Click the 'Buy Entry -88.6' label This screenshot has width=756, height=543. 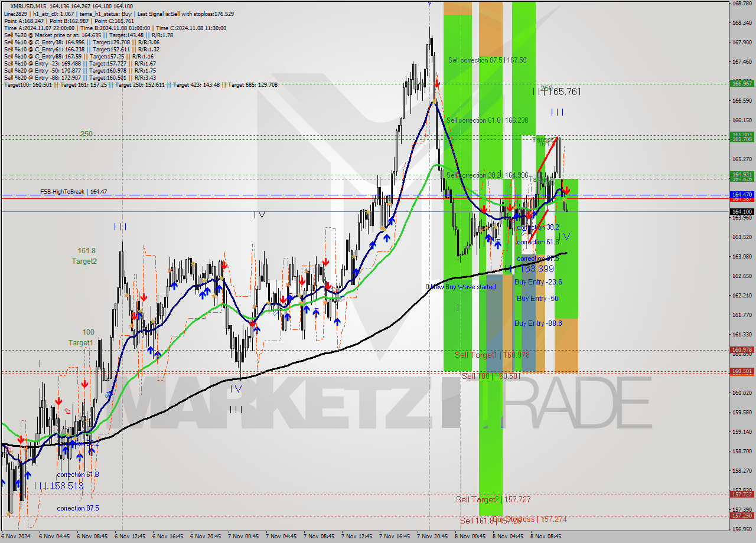click(538, 323)
